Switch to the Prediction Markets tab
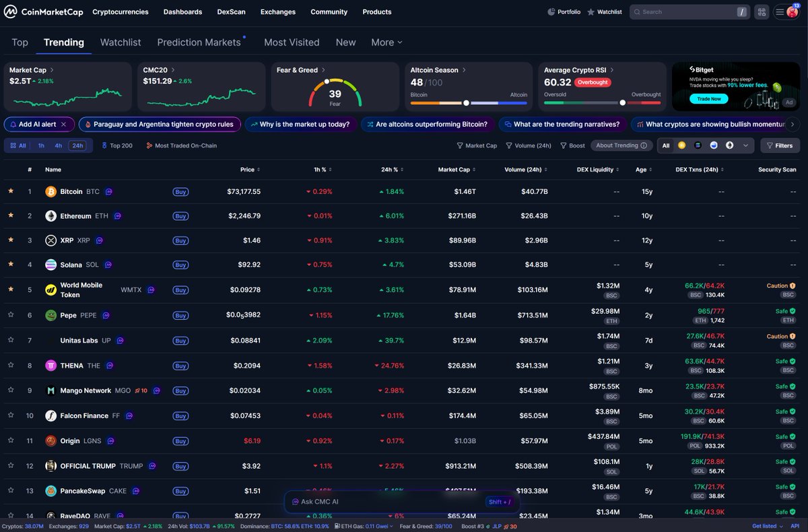Screen dimensions: 808x532 coord(199,42)
